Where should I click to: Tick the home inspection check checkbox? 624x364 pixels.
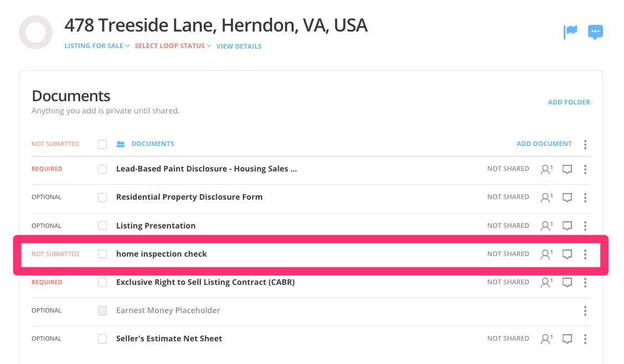(102, 254)
